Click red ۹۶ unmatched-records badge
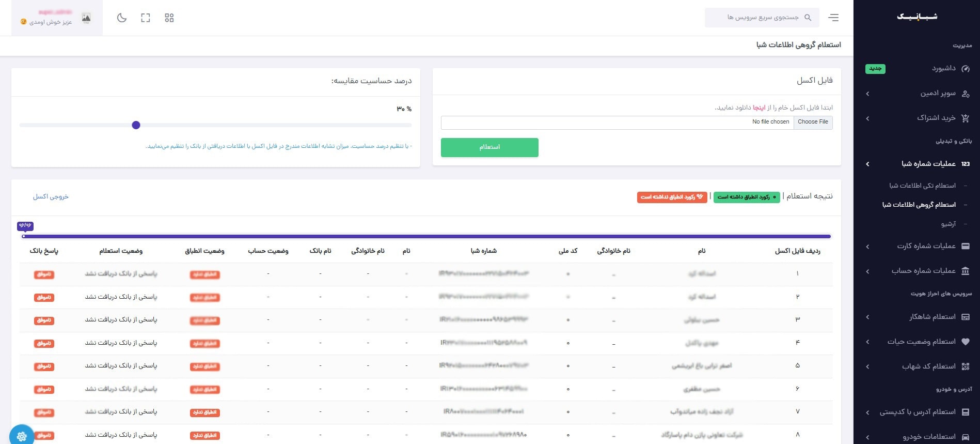The image size is (980, 444). (672, 197)
